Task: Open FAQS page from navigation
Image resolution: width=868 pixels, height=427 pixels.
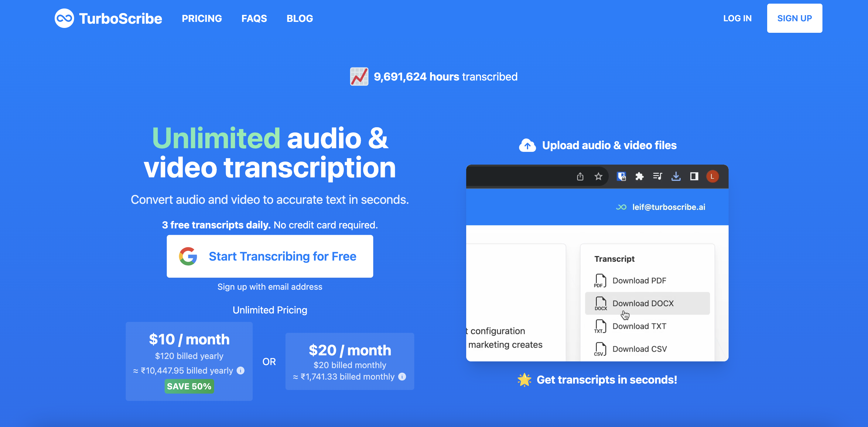Action: (254, 18)
